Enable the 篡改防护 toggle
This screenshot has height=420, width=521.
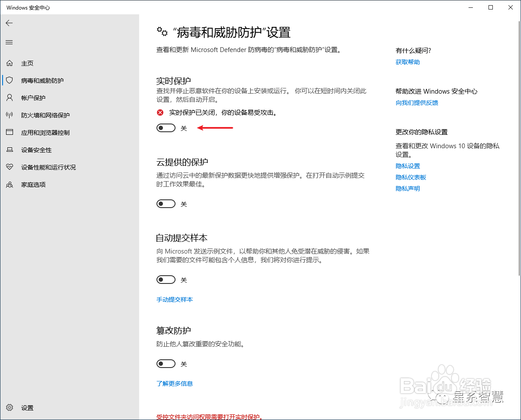(166, 364)
